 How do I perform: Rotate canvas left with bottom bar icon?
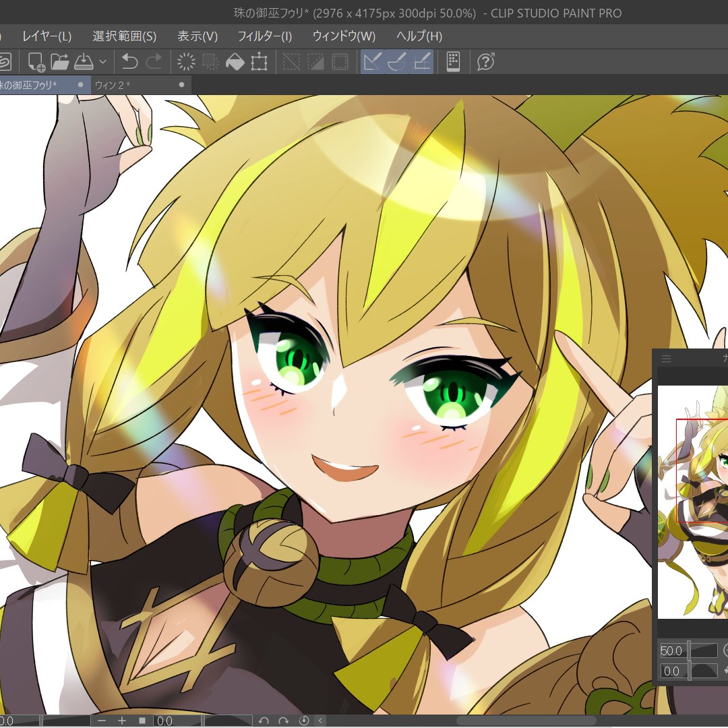click(264, 721)
